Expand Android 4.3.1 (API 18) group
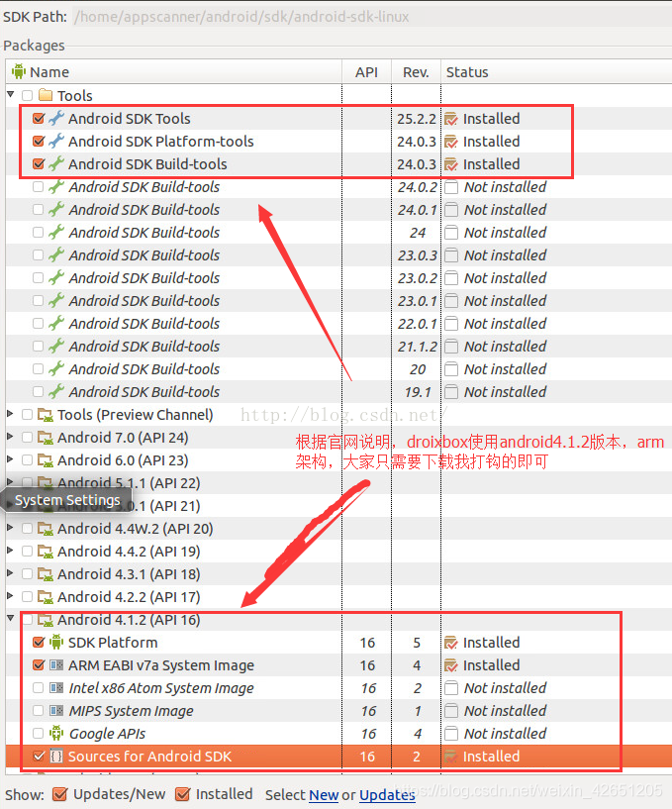 tap(10, 573)
